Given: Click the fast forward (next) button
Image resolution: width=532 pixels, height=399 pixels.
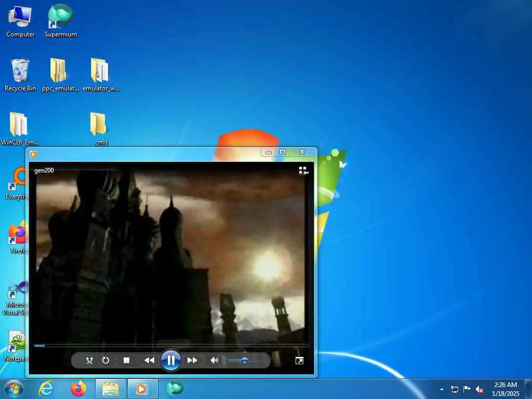Looking at the screenshot, I should [x=192, y=360].
